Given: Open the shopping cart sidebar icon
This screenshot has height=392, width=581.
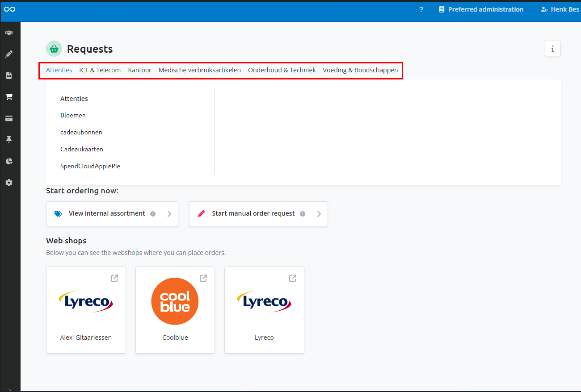Looking at the screenshot, I should click(x=9, y=97).
